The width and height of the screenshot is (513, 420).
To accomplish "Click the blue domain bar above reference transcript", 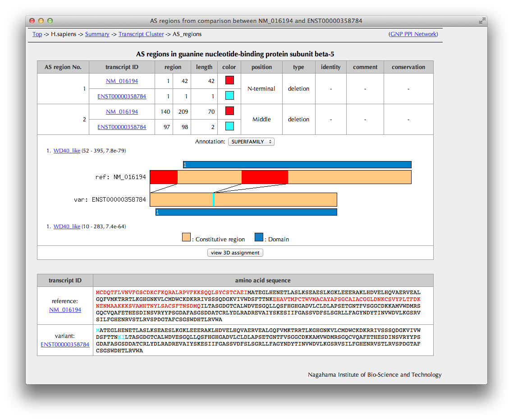I will coord(297,165).
